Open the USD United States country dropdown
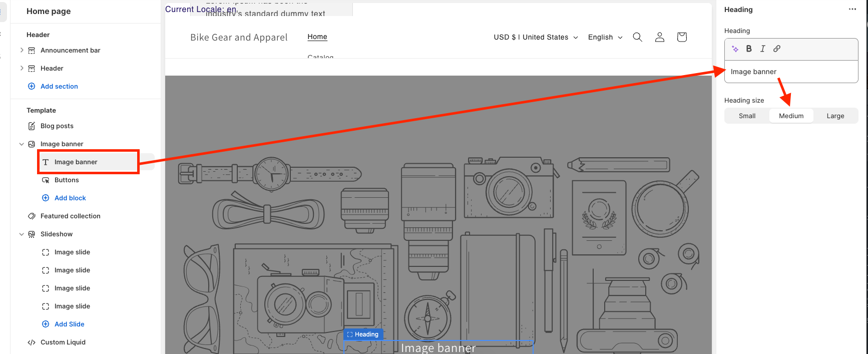The width and height of the screenshot is (868, 354). [536, 37]
